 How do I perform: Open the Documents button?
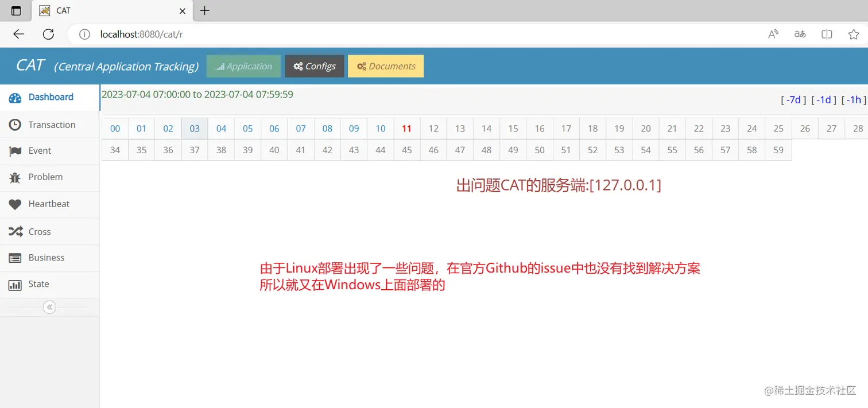point(386,66)
